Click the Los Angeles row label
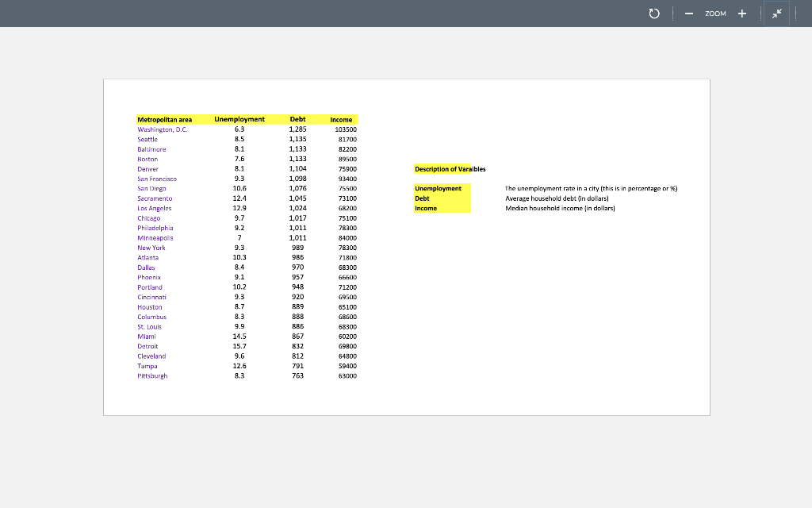The width and height of the screenshot is (812, 508). [154, 209]
